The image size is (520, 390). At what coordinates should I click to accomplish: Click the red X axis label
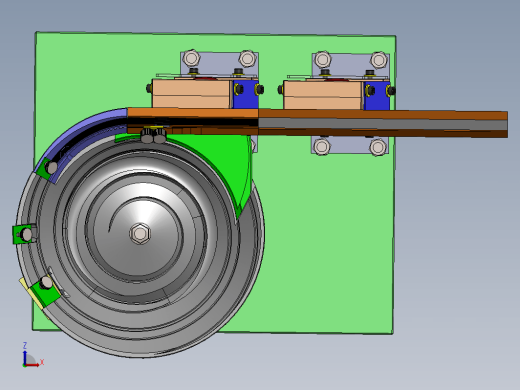coord(42,362)
